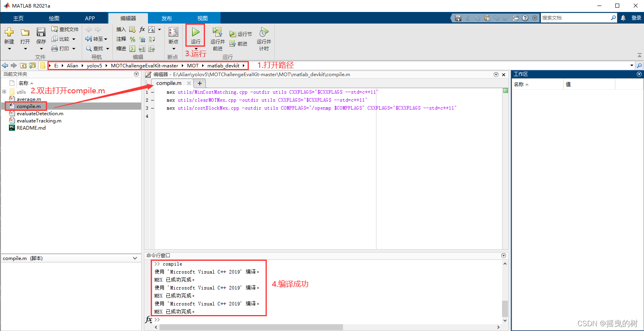Switch to the Plots (绘图) tab
The image size is (644, 331).
point(54,18)
